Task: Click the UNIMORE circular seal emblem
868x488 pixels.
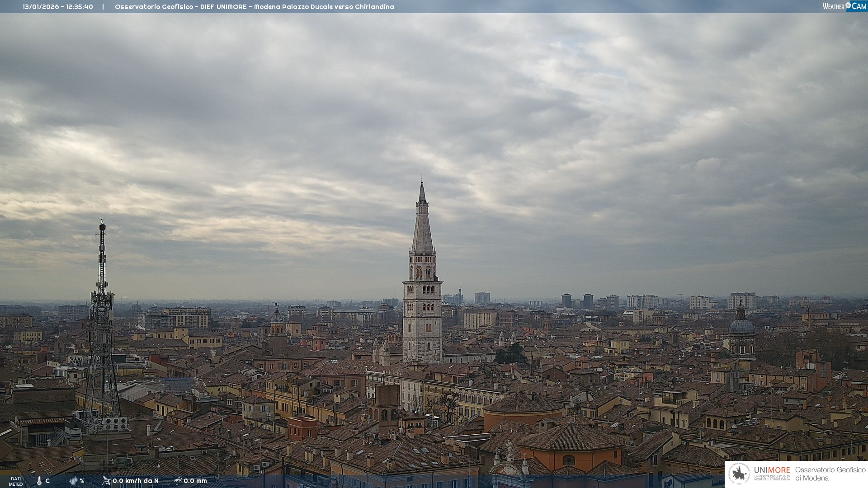Action: (x=740, y=474)
